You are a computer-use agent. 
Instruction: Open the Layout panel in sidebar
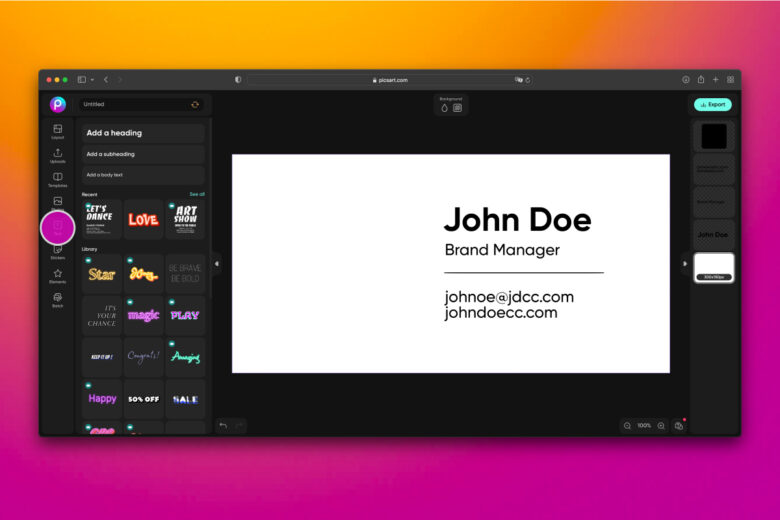(x=58, y=131)
